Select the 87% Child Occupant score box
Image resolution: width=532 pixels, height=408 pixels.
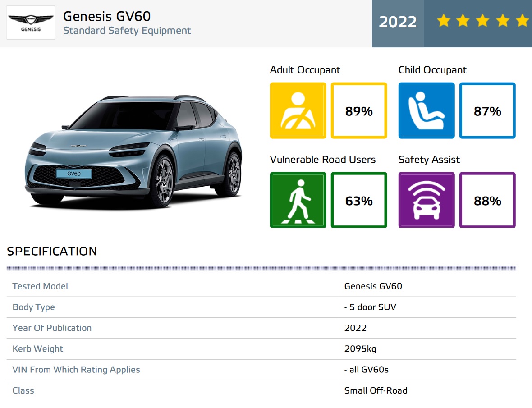coord(487,111)
